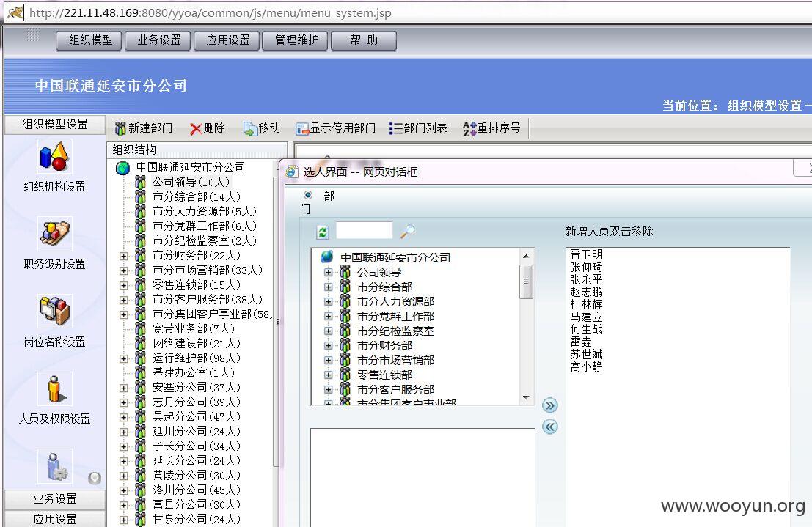Click the 移动 toolbar icon
812x527 pixels.
point(250,128)
